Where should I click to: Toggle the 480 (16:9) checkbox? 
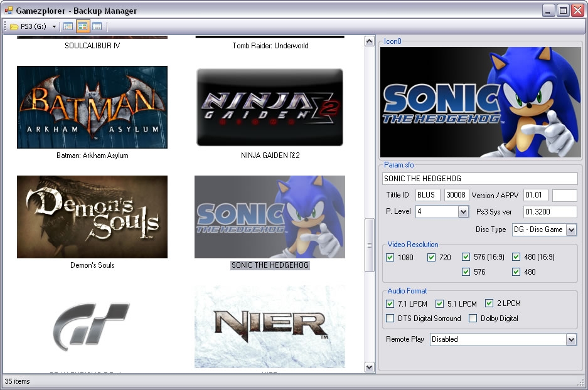click(x=516, y=256)
